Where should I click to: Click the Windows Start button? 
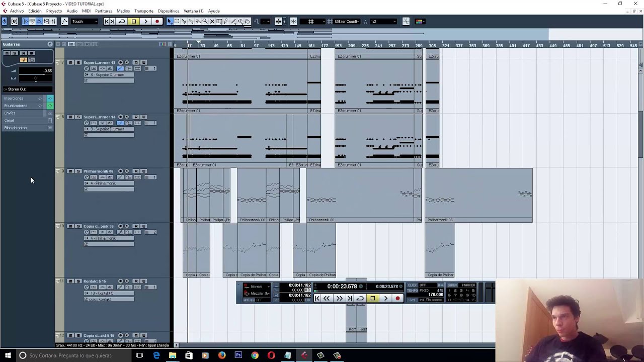[x=8, y=355]
